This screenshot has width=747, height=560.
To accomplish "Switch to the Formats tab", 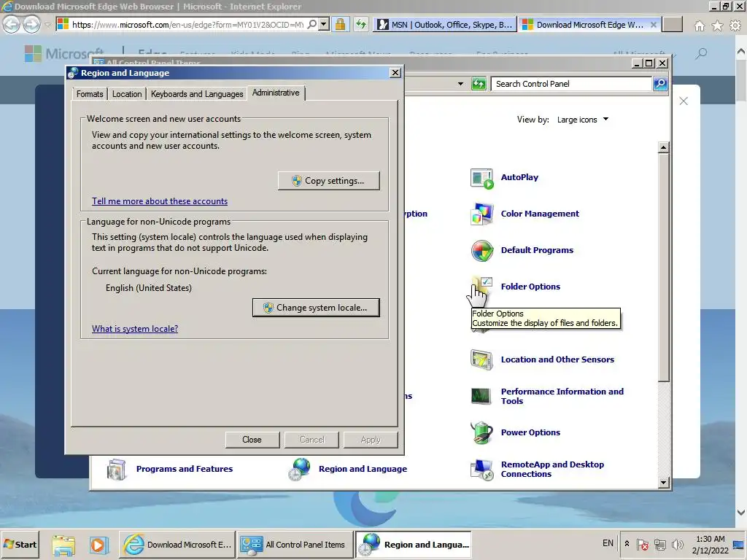I will [90, 94].
